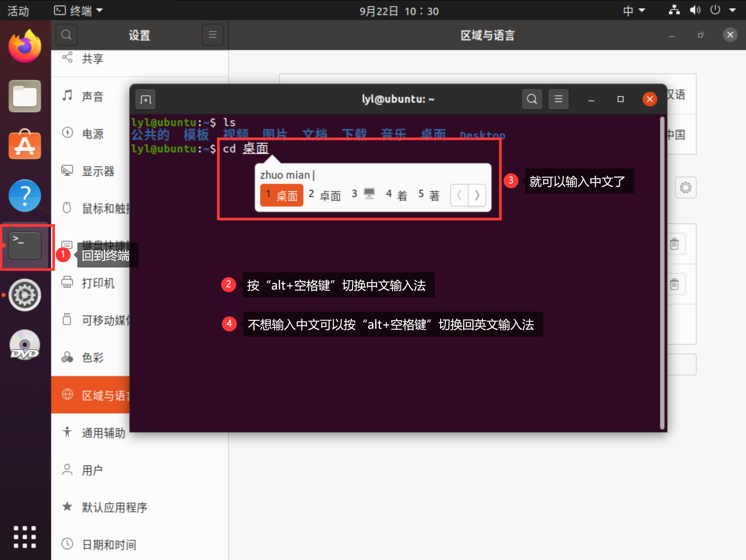Click the terminal search icon
This screenshot has width=746, height=560.
[x=532, y=99]
